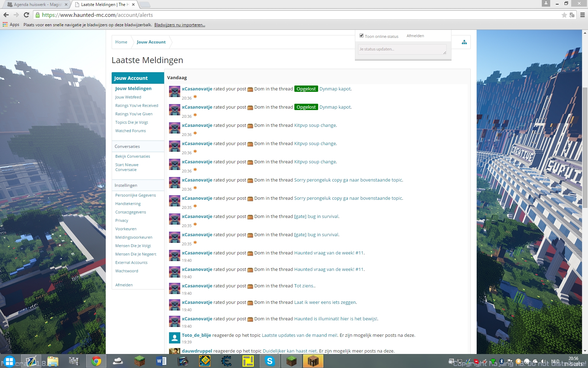
Task: Open the Chrome menu hamburger icon
Action: coord(582,15)
